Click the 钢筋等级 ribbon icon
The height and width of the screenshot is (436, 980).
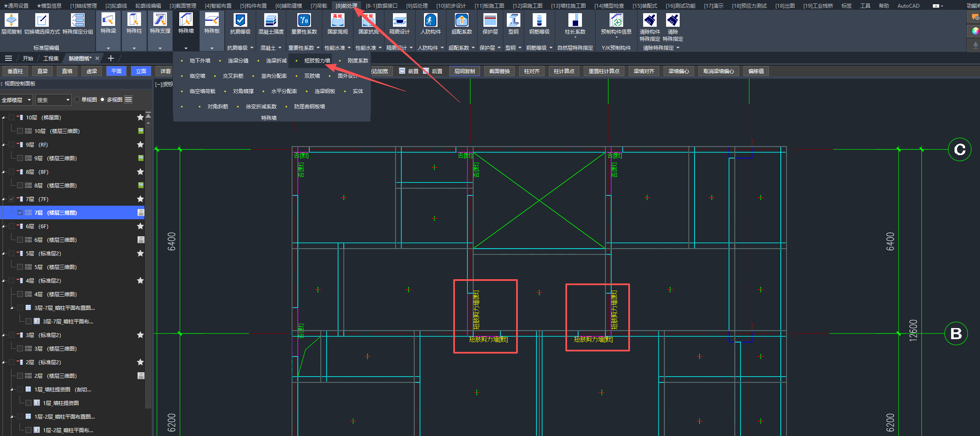[x=539, y=20]
